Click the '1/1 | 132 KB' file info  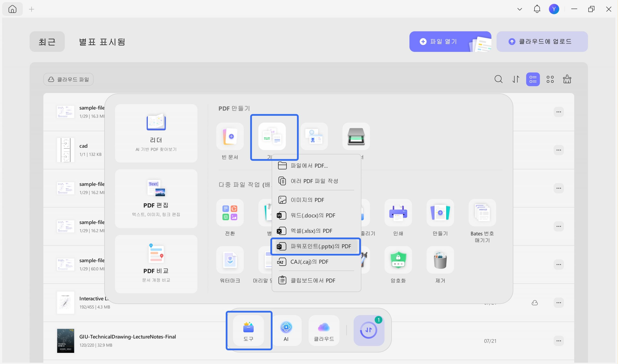coord(90,154)
